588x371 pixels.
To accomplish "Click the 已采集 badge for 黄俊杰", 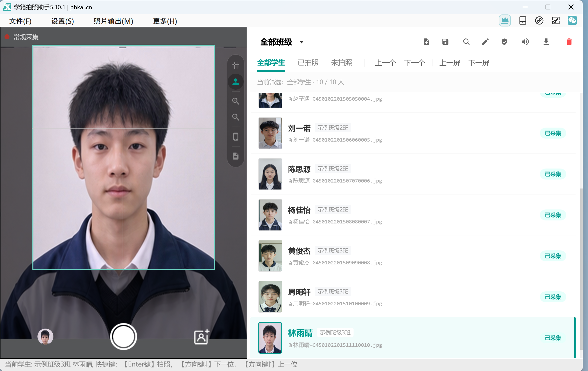I will [x=553, y=256].
